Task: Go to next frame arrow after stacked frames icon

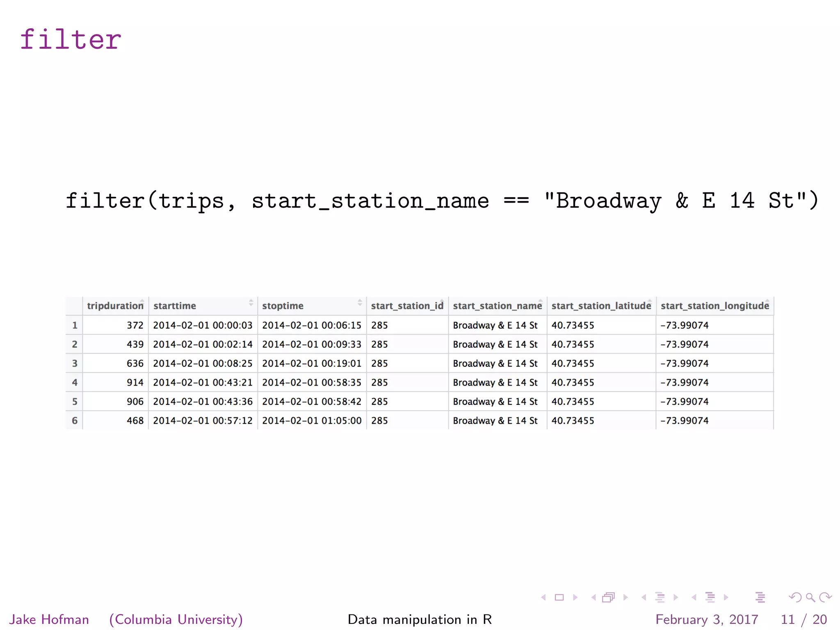Action: click(625, 598)
